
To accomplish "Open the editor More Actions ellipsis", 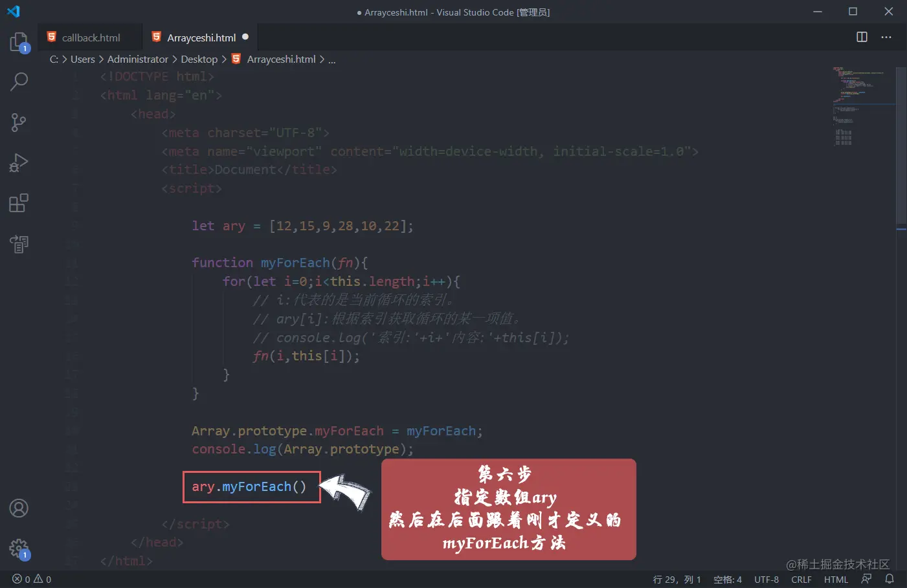I will (886, 37).
